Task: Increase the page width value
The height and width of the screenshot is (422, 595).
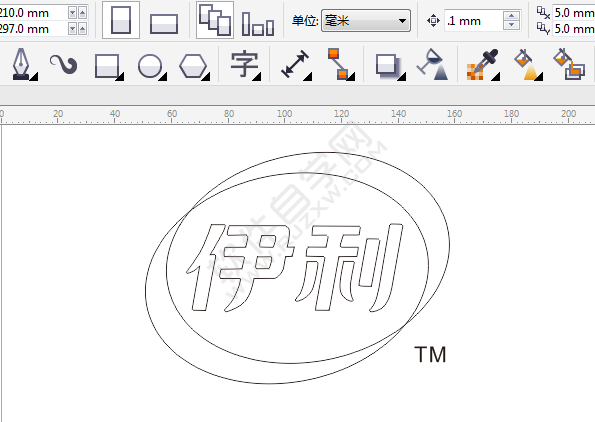Action: [x=82, y=13]
